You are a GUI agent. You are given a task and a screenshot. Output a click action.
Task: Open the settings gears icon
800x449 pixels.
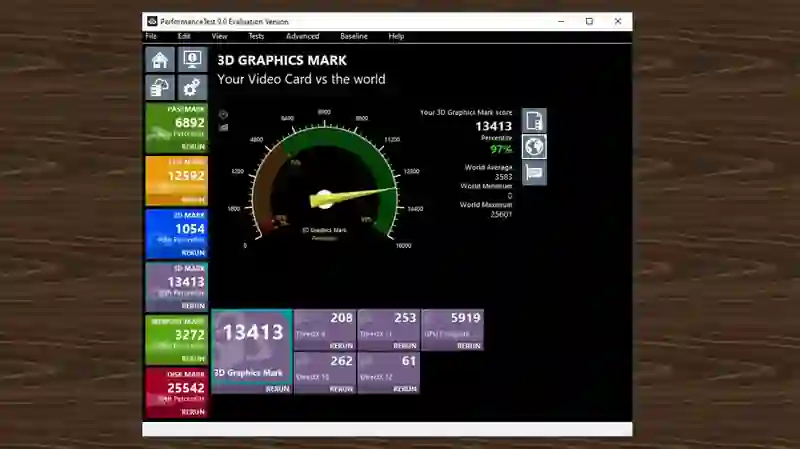point(192,88)
